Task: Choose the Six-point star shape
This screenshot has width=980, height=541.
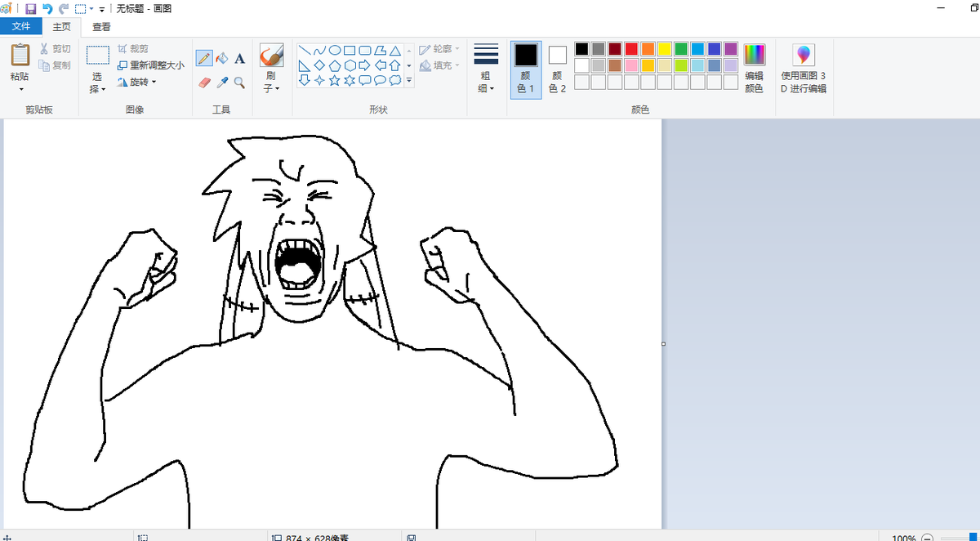Action: click(350, 80)
